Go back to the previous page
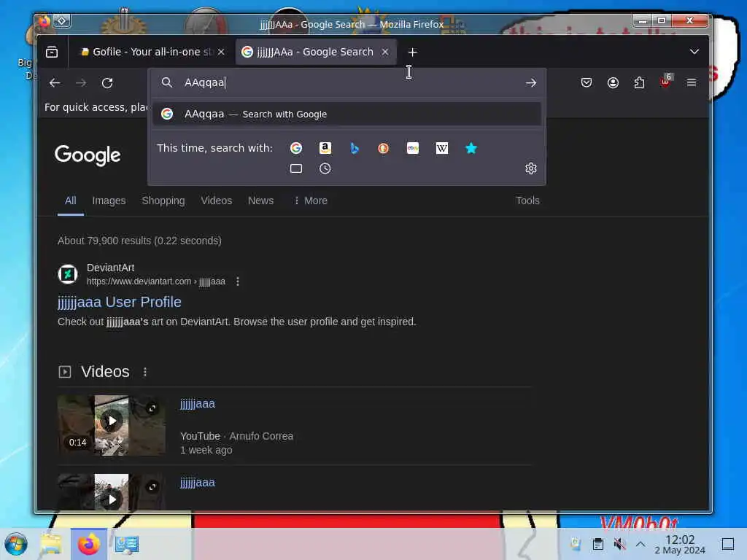This screenshot has height=560, width=747. pyautogui.click(x=55, y=83)
